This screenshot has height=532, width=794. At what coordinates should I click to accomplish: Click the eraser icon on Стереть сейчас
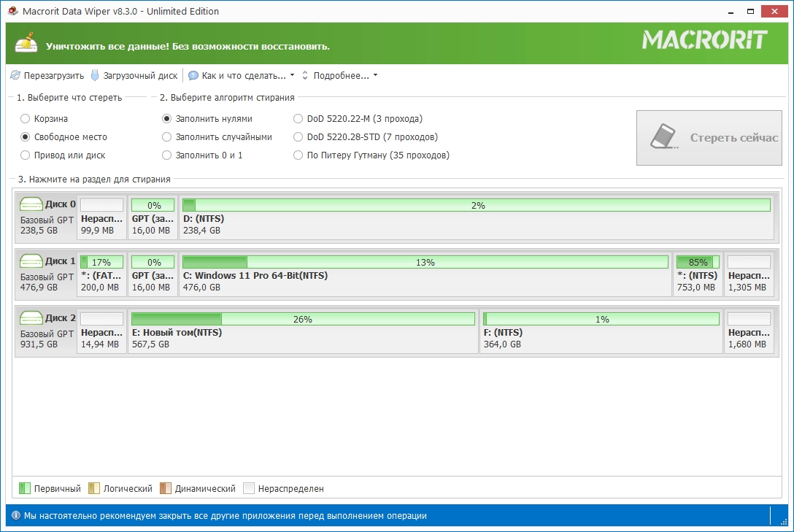(x=664, y=136)
